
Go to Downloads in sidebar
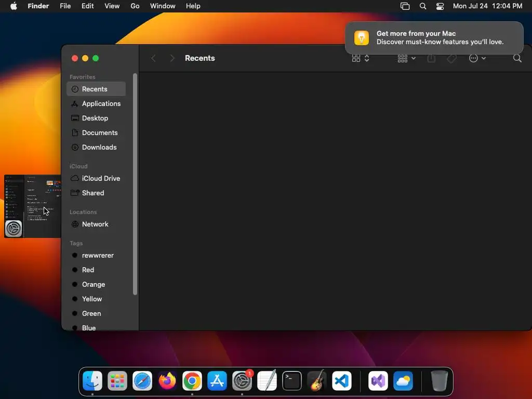click(x=96, y=147)
